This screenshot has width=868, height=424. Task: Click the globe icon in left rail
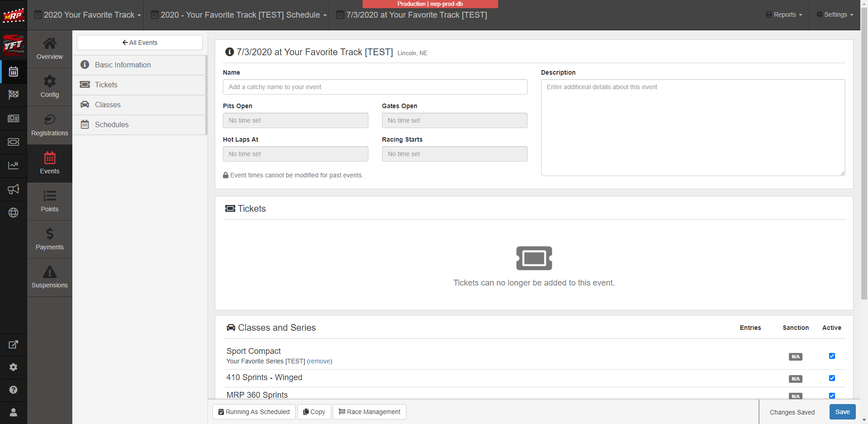click(x=14, y=213)
